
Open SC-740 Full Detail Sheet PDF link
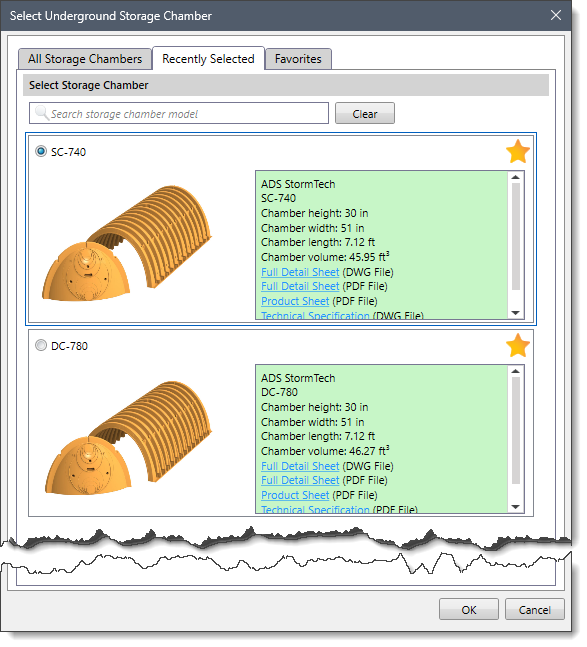coord(300,286)
